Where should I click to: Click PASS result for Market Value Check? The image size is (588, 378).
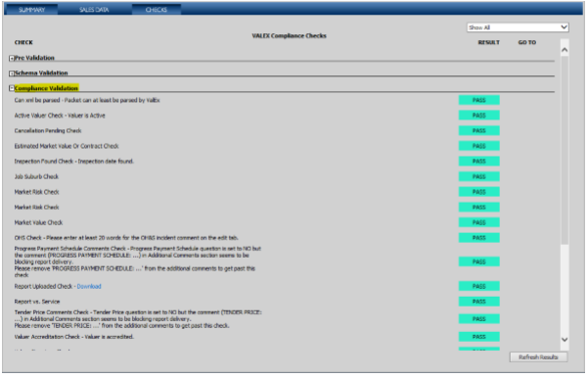tap(478, 222)
